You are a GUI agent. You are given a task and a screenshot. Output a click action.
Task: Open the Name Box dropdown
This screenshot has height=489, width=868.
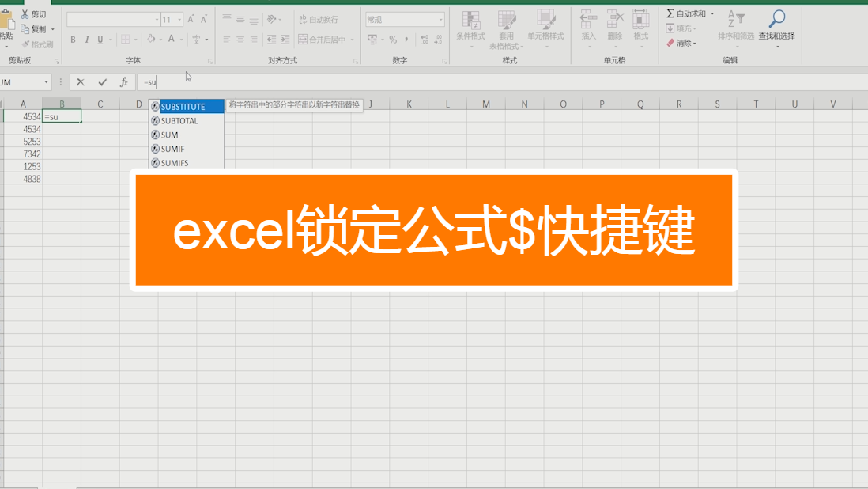tap(46, 82)
